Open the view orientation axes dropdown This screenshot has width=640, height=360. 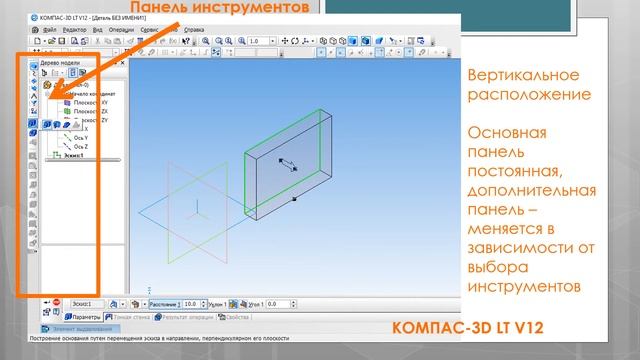(x=313, y=41)
